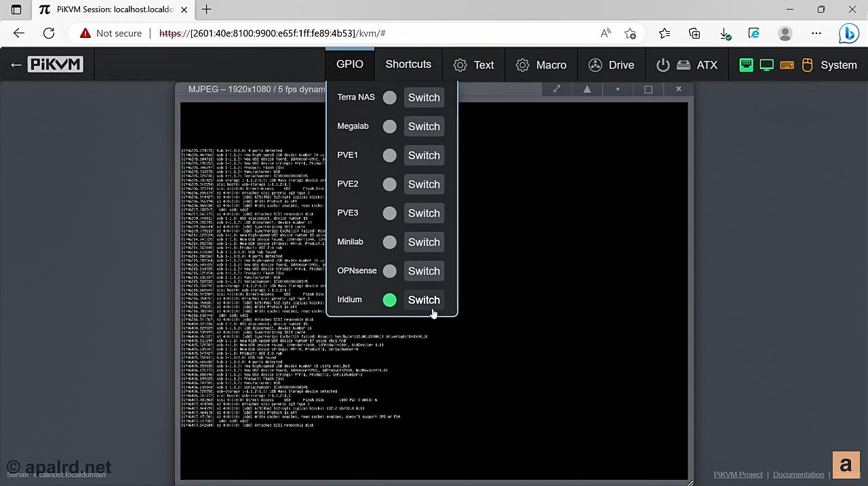Click the OPNsense status LED
The width and height of the screenshot is (868, 486).
[x=389, y=271]
